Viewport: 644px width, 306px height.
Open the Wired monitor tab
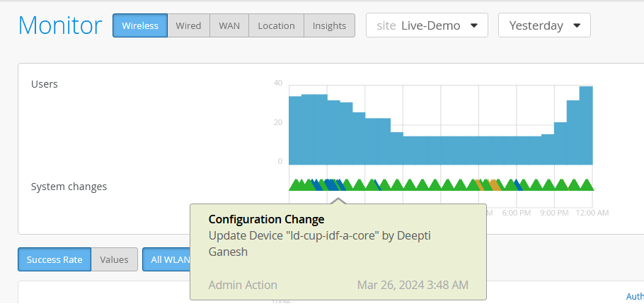pos(188,26)
